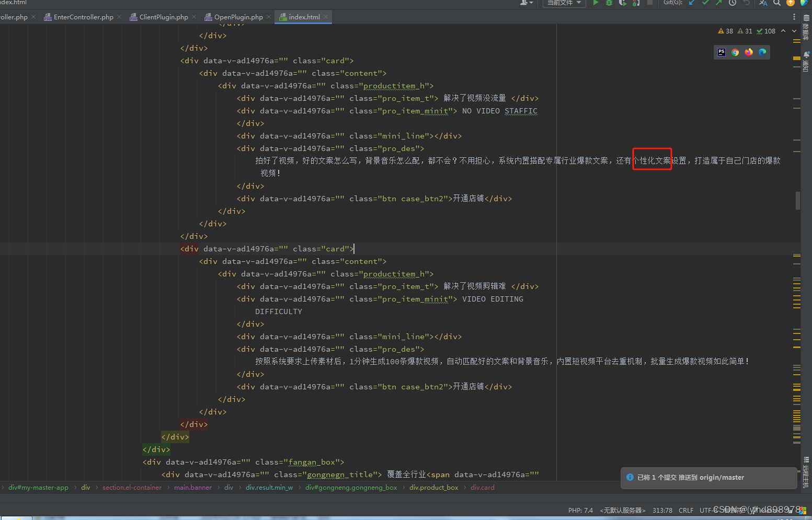Screen dimensions: 812x520
Task: Open the user account icon dropdown
Action: tap(527, 3)
